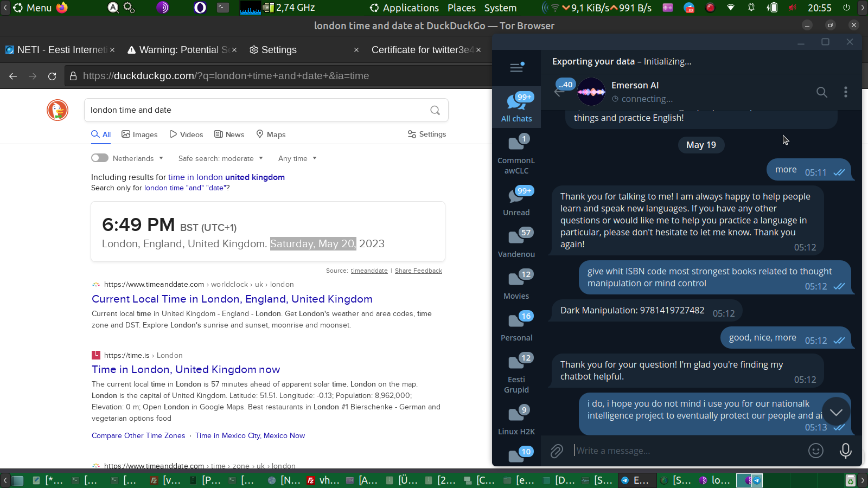Switch to Images results tab

139,134
